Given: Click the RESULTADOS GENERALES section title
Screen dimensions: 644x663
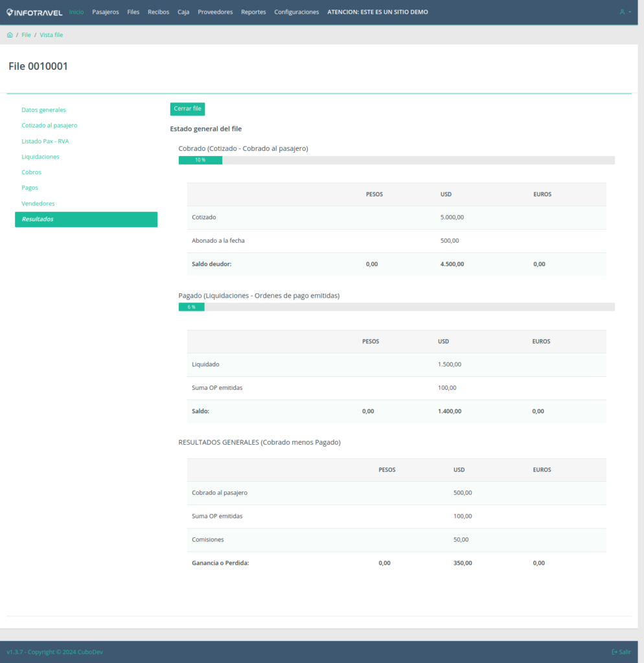Looking at the screenshot, I should (x=259, y=443).
